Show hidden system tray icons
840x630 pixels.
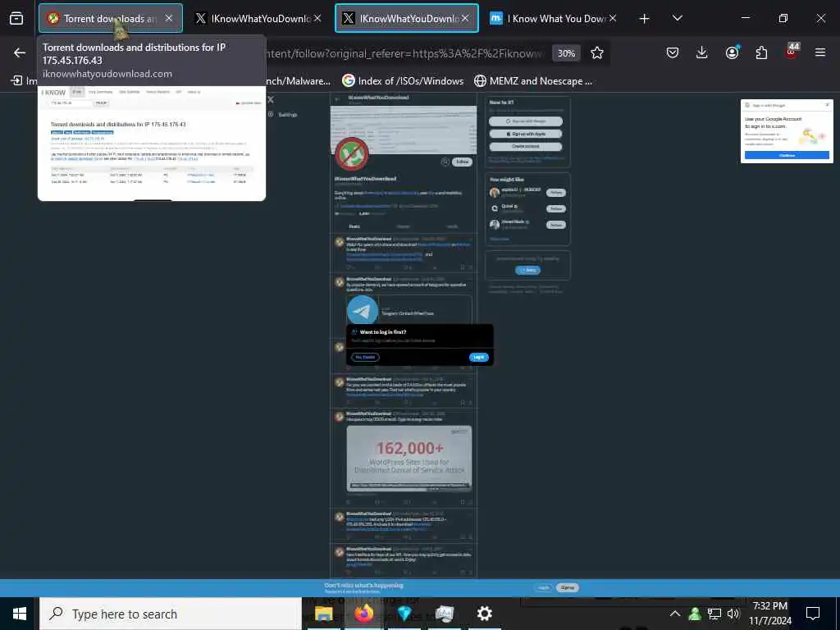[675, 614]
